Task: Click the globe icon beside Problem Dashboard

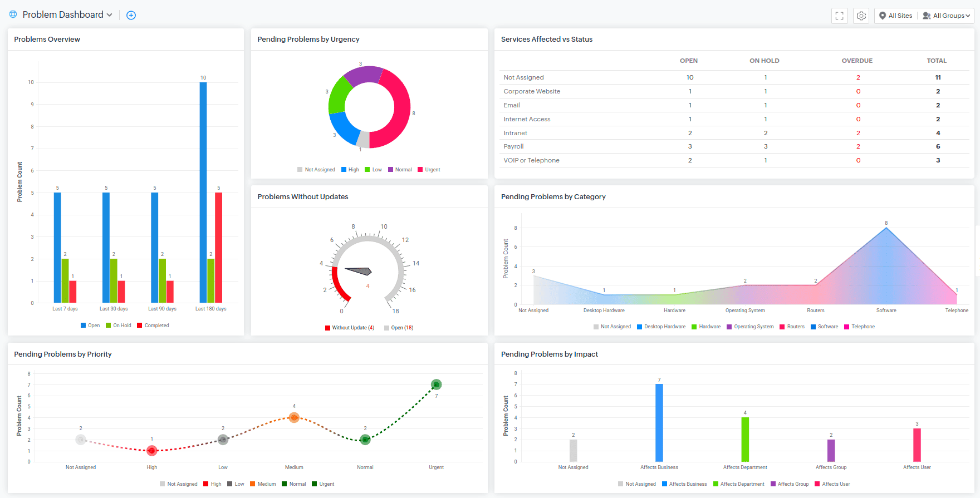Action: point(13,14)
